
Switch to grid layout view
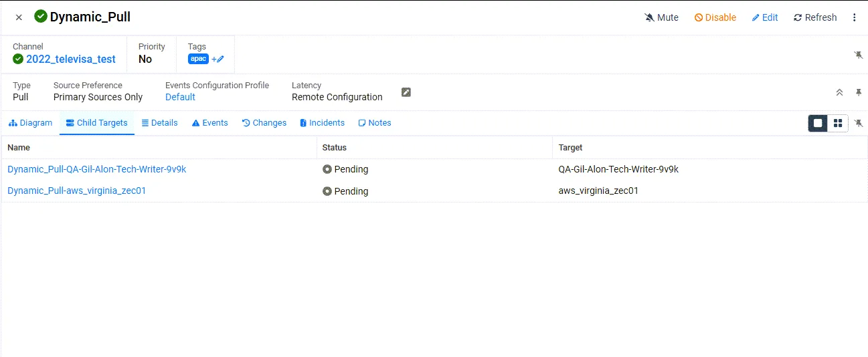tap(838, 123)
